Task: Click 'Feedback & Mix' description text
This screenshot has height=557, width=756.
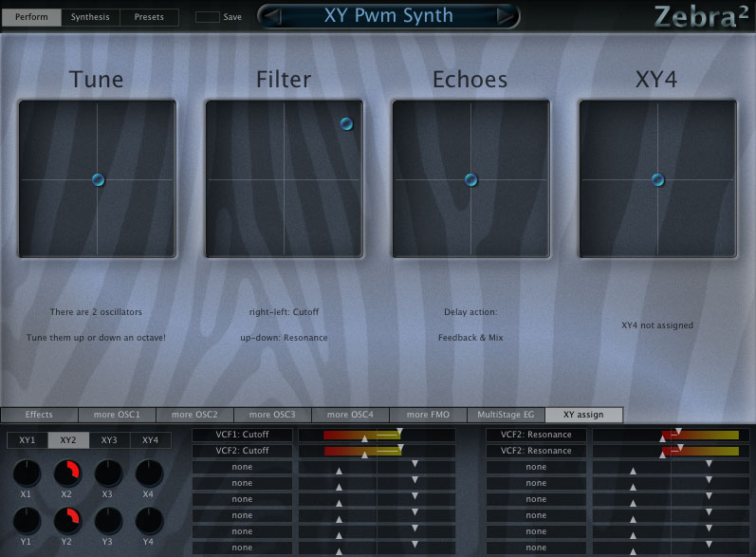Action: point(470,338)
